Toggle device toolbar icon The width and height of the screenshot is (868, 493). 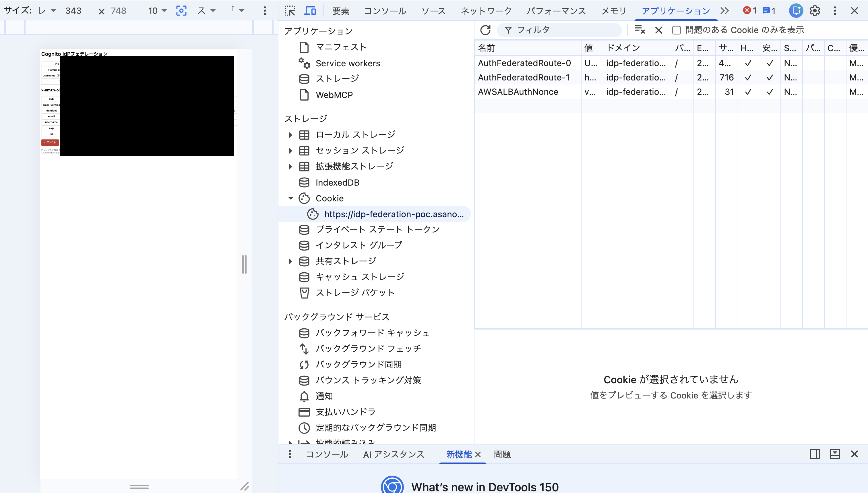pyautogui.click(x=310, y=11)
